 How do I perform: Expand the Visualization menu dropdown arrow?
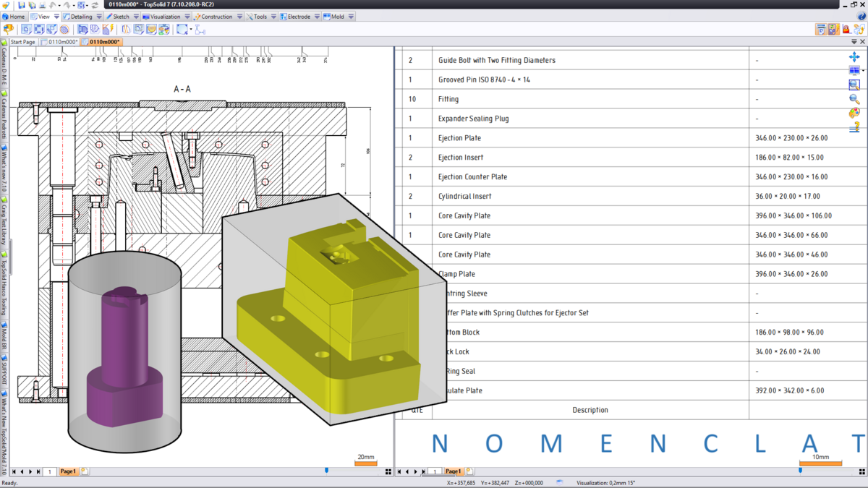point(186,16)
